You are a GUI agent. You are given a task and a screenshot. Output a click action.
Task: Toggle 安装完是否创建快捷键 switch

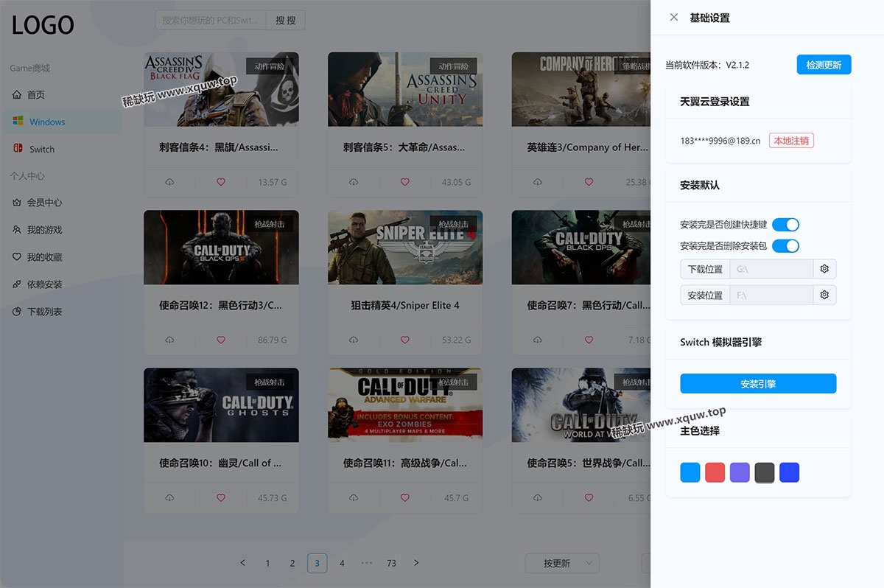click(x=785, y=225)
